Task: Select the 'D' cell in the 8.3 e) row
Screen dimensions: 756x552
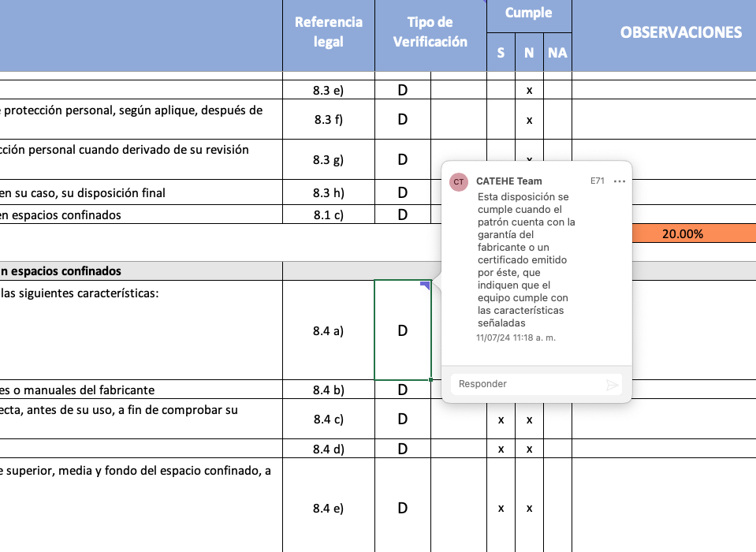Action: (x=403, y=90)
